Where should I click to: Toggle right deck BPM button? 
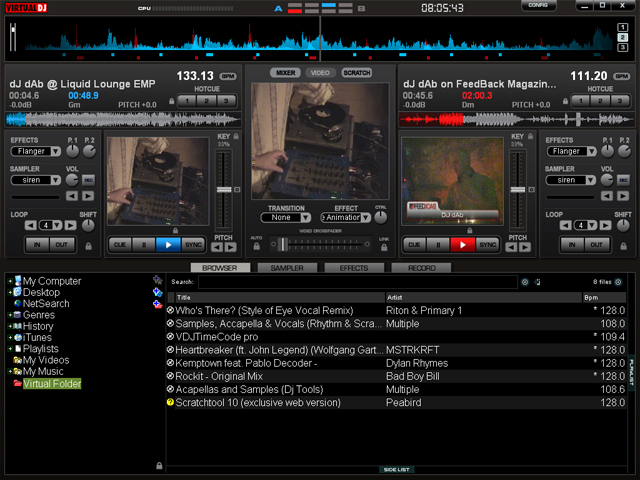pyautogui.click(x=622, y=76)
